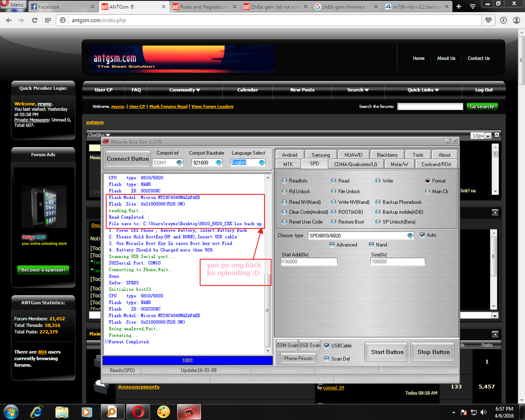Select the Rd Unlock radio option
The height and width of the screenshot is (420, 525).
coord(296,192)
